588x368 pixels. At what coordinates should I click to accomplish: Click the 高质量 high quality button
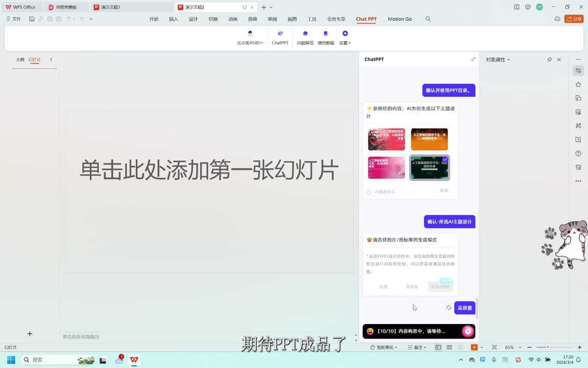[464, 308]
